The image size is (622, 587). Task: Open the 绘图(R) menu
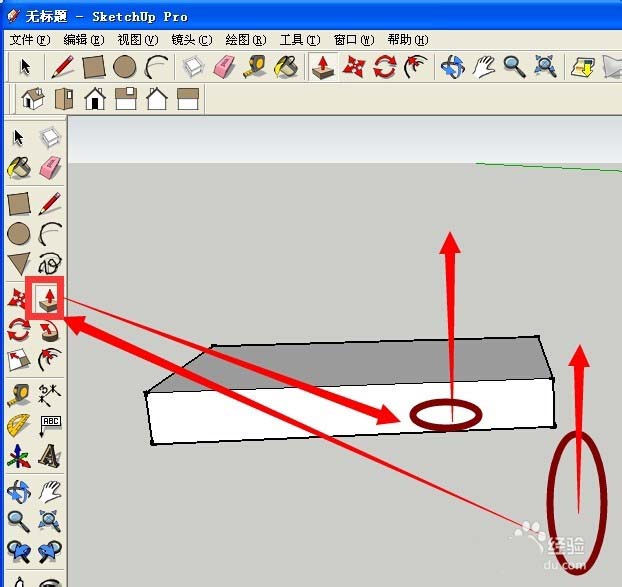(x=246, y=40)
